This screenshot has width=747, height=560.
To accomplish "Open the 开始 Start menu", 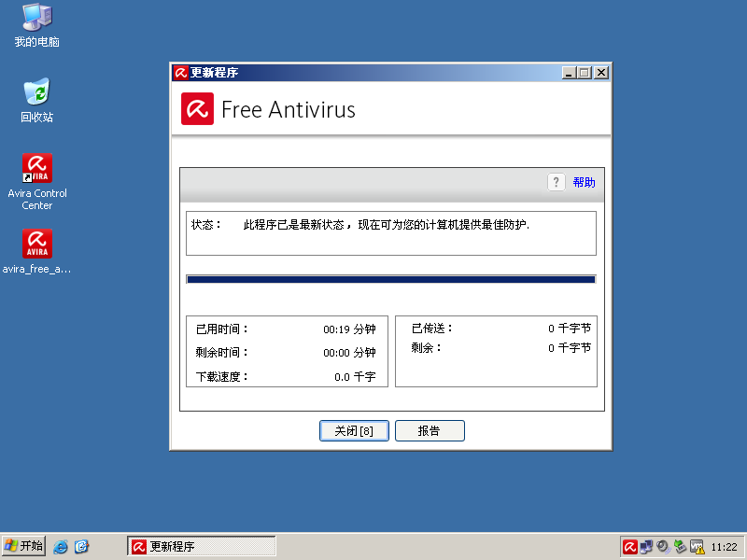I will click(x=24, y=546).
